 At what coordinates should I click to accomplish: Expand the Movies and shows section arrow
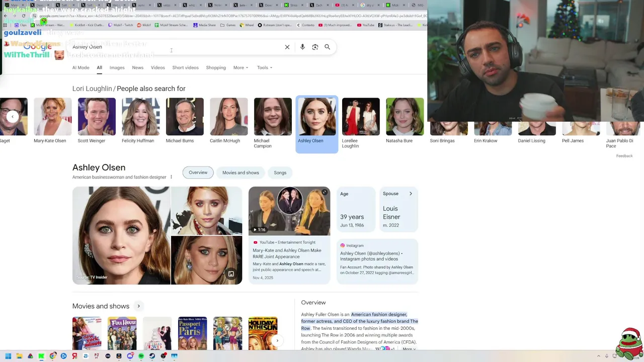point(138,306)
